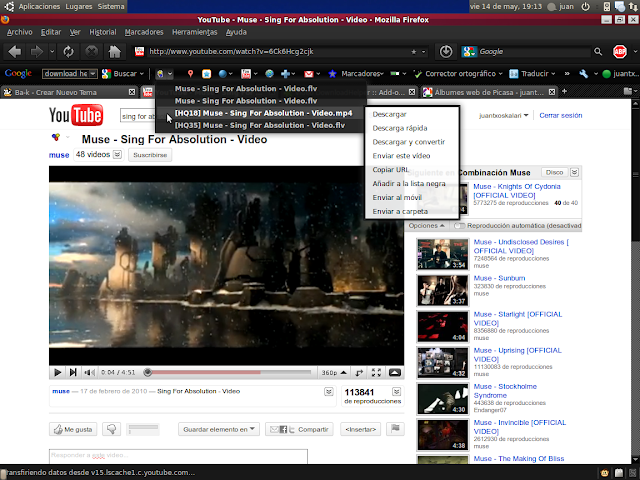Go back with the browser back arrow
The image size is (640, 480).
pyautogui.click(x=15, y=51)
